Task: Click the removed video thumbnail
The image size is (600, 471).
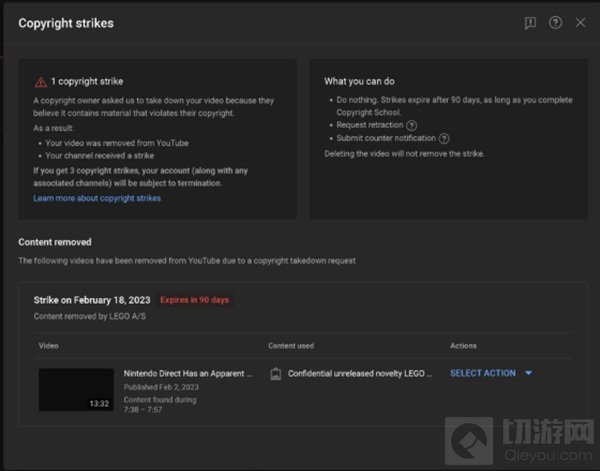Action: pos(76,389)
